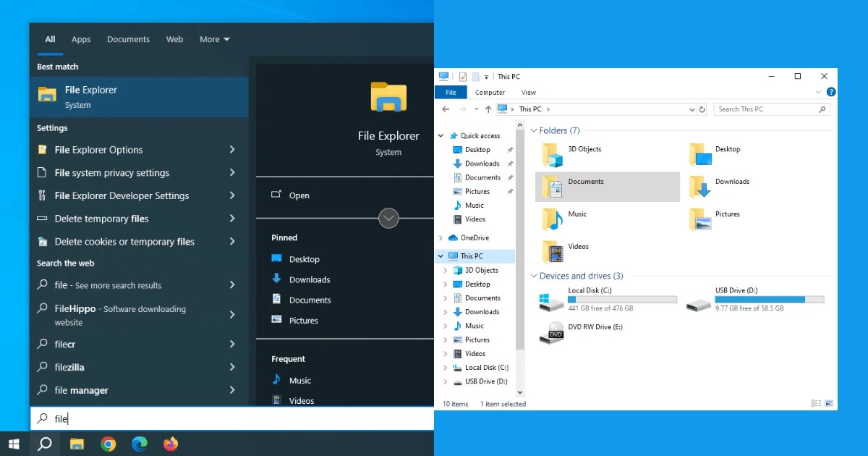868x456 pixels.
Task: Search web for file manager suggestion
Action: [139, 390]
